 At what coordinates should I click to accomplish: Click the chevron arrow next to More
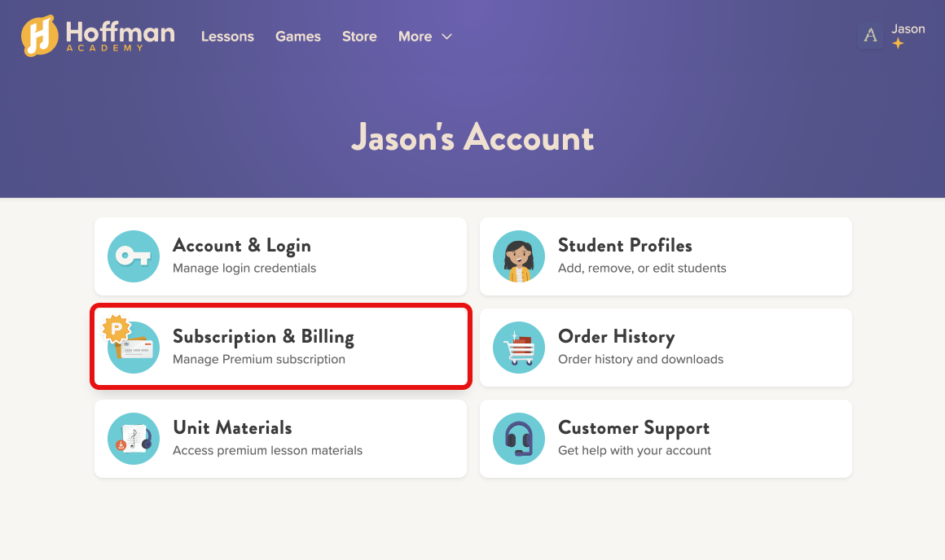click(446, 37)
